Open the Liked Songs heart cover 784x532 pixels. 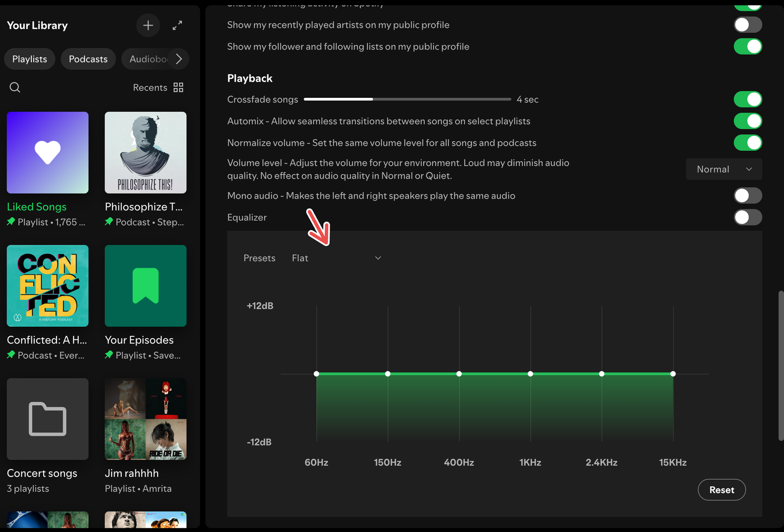pyautogui.click(x=47, y=152)
